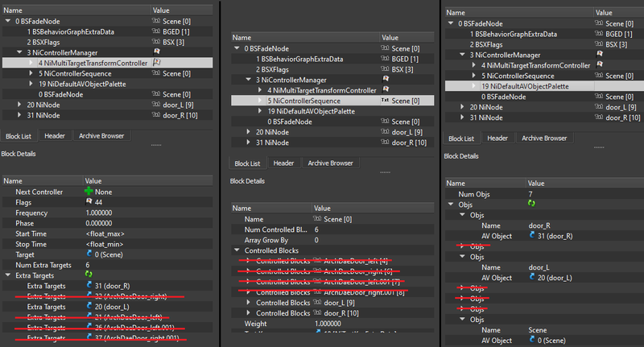Switch to Header tab in the middle panel
The image size is (644, 347).
(x=284, y=163)
